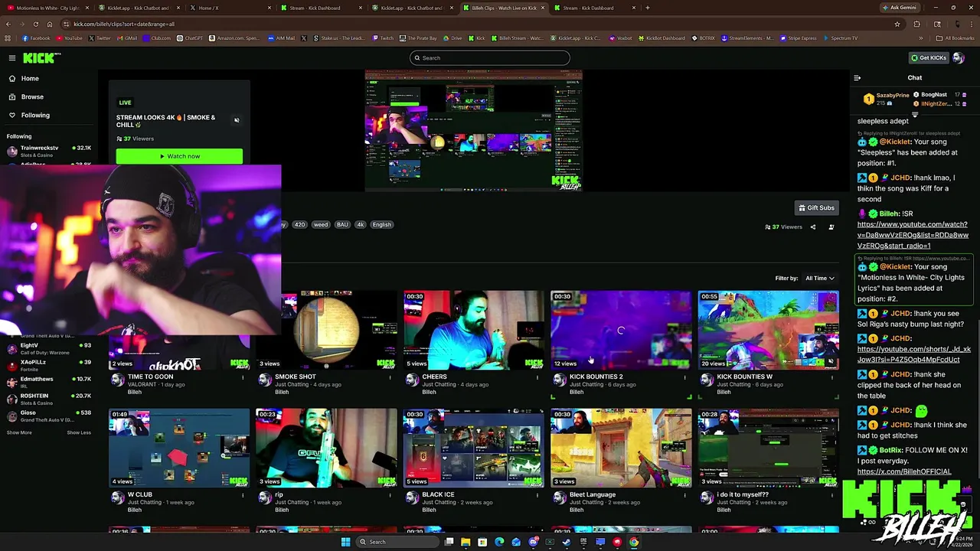980x551 pixels.
Task: Open the Twitch bookmark
Action: pos(383,38)
